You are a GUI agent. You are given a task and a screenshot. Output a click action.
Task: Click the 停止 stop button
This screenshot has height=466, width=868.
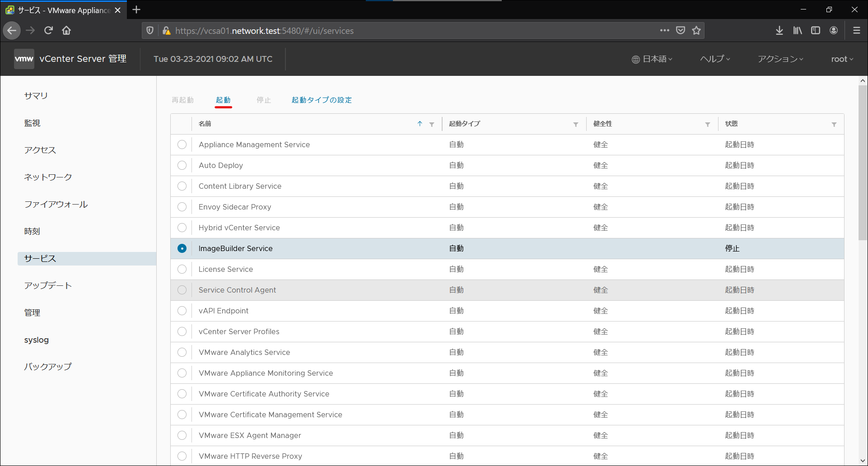coord(264,100)
